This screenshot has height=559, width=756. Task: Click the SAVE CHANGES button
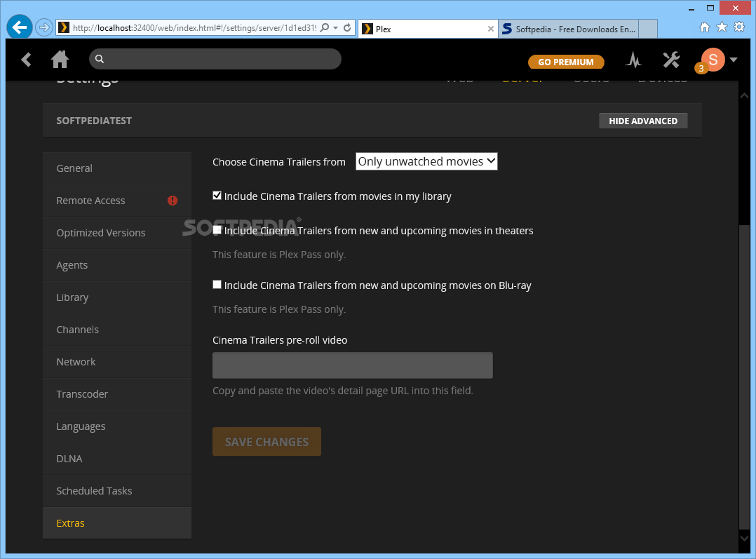(266, 442)
